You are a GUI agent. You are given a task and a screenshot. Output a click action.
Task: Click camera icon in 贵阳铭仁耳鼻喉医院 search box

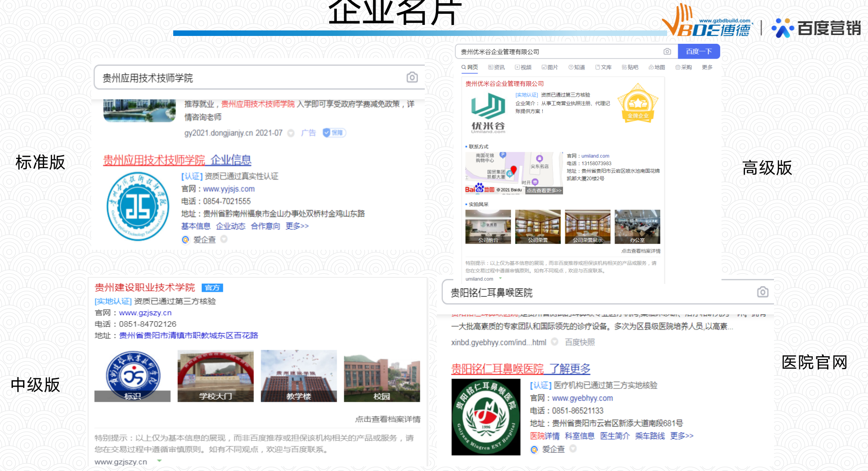pyautogui.click(x=762, y=292)
